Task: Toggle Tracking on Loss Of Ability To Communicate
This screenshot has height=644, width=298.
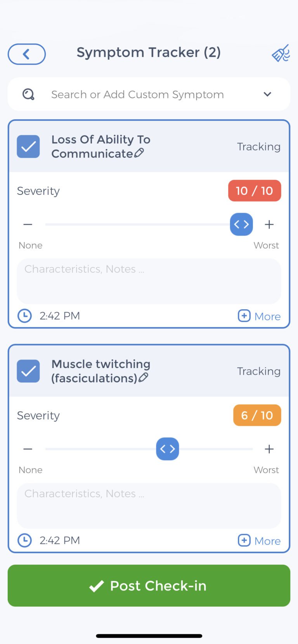Action: click(259, 146)
